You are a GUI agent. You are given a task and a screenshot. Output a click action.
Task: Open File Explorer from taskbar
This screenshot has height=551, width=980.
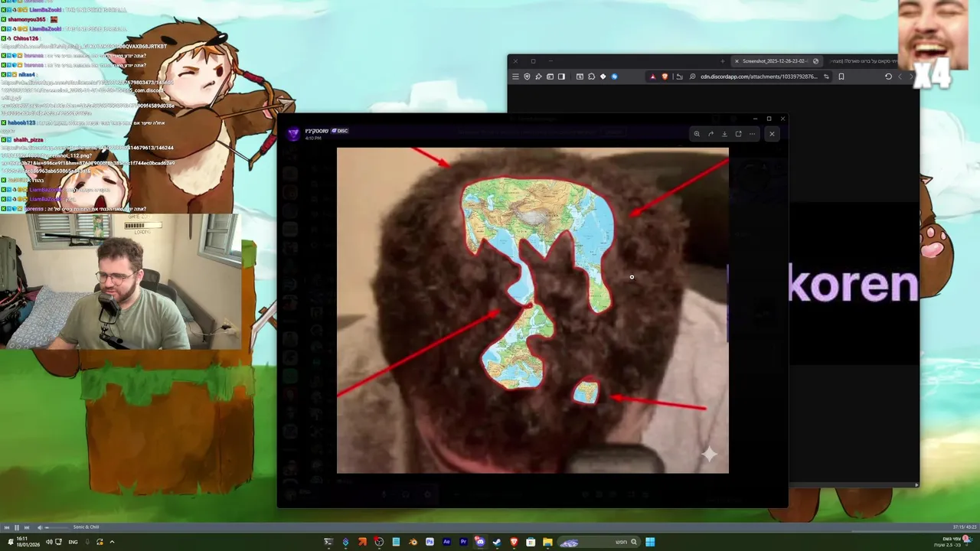pyautogui.click(x=547, y=542)
